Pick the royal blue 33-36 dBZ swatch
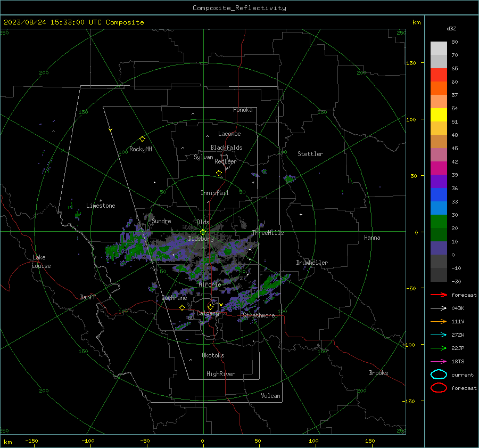This screenshot has height=448, width=479. [x=439, y=195]
